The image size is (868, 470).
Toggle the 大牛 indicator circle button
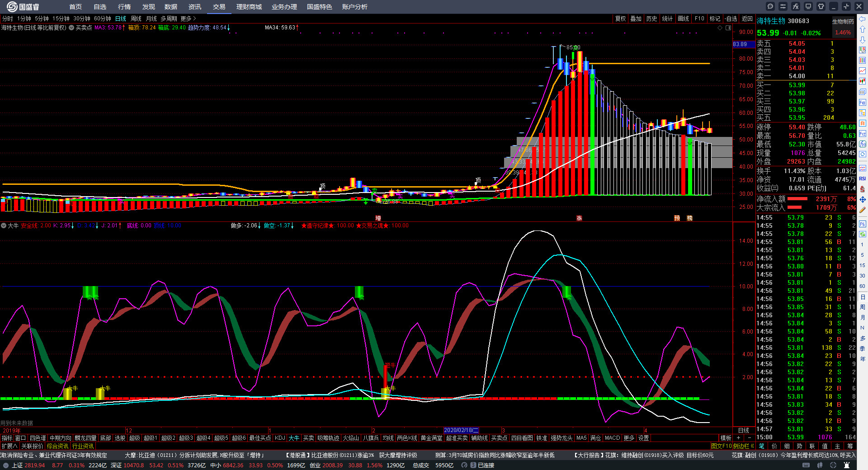[x=4, y=226]
